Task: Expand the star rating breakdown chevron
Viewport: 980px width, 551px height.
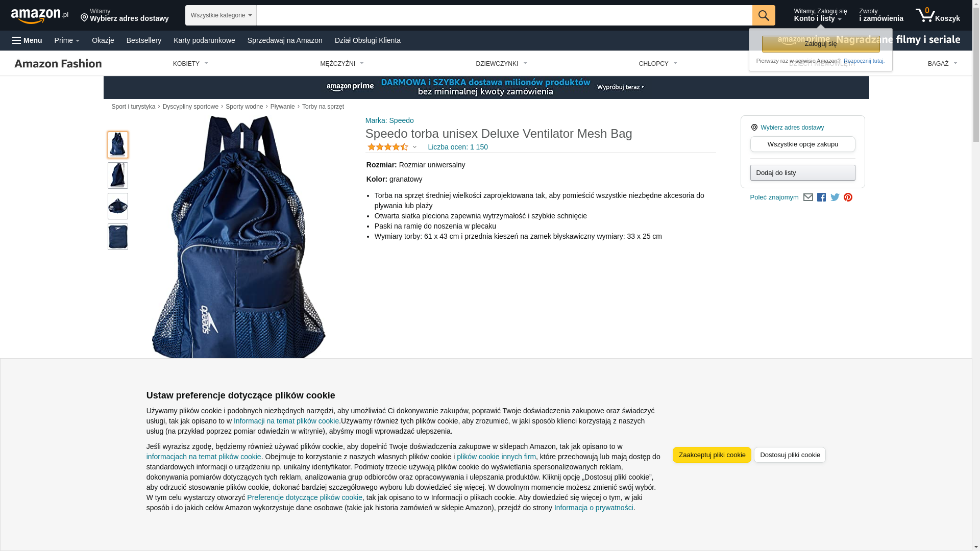Action: (414, 147)
